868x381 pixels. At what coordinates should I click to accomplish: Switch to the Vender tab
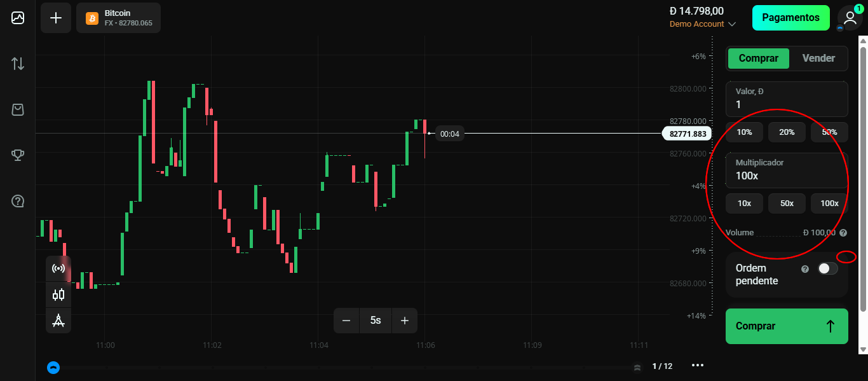[818, 58]
